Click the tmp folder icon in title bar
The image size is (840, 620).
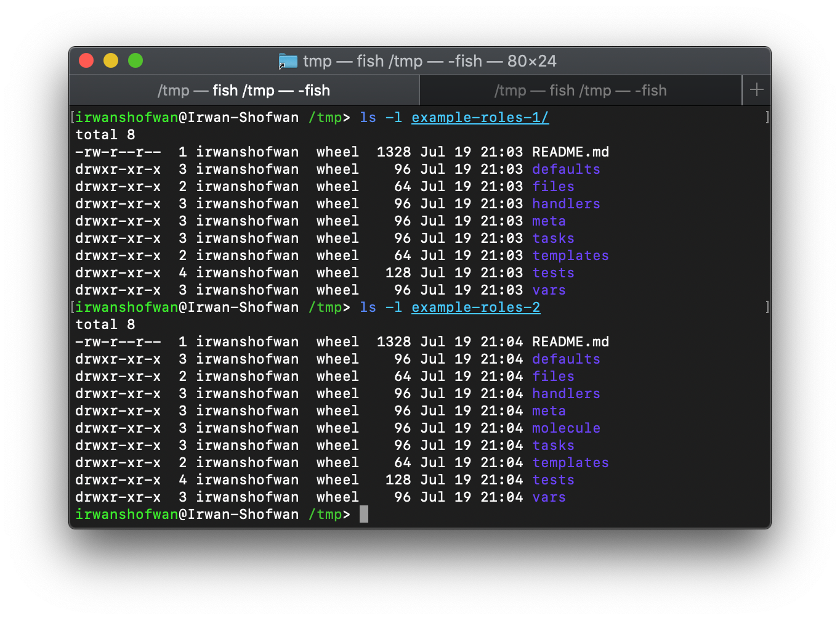pyautogui.click(x=288, y=60)
